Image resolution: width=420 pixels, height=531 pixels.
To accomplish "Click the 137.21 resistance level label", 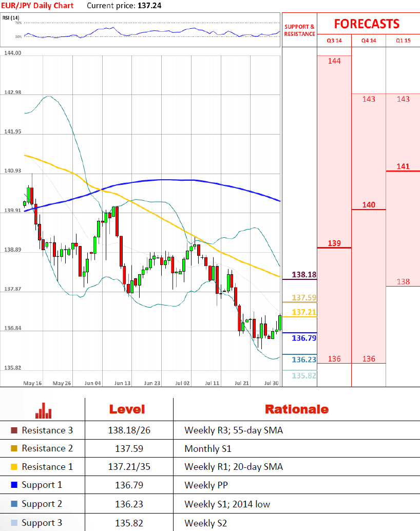I will click(x=304, y=312).
